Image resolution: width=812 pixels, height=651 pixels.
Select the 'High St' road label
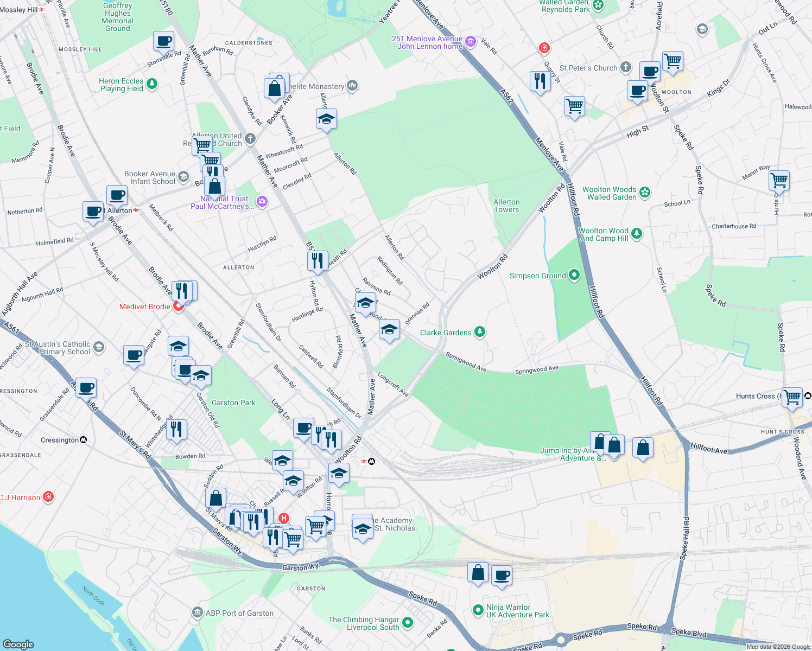click(x=638, y=132)
